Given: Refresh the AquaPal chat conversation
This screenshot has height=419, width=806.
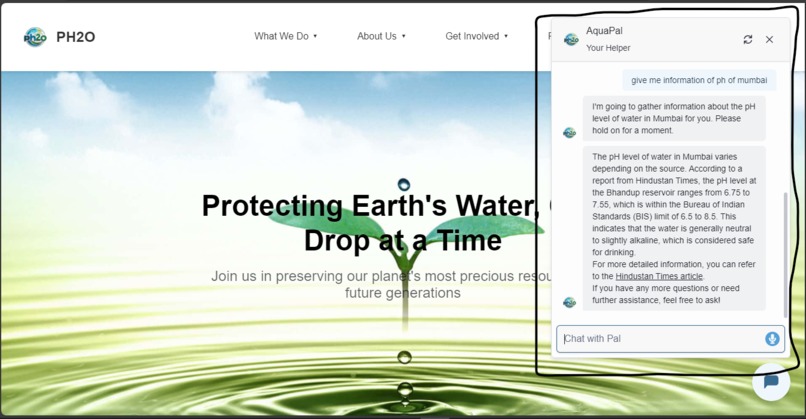Looking at the screenshot, I should [x=748, y=40].
